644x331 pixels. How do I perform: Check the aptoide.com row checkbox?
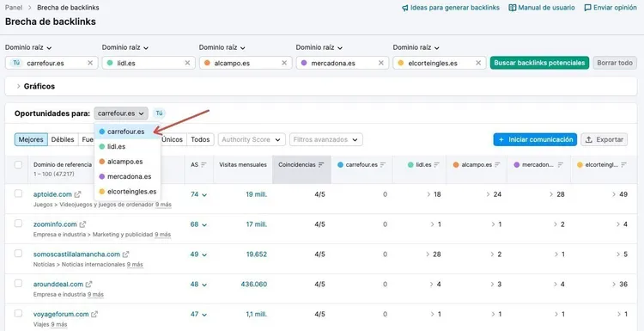click(x=18, y=193)
